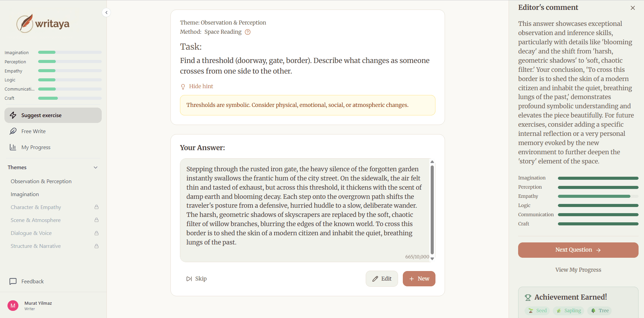Toggle Hide hint to collapse the hint box
Viewport: 644px width, 318px height.
click(x=201, y=86)
